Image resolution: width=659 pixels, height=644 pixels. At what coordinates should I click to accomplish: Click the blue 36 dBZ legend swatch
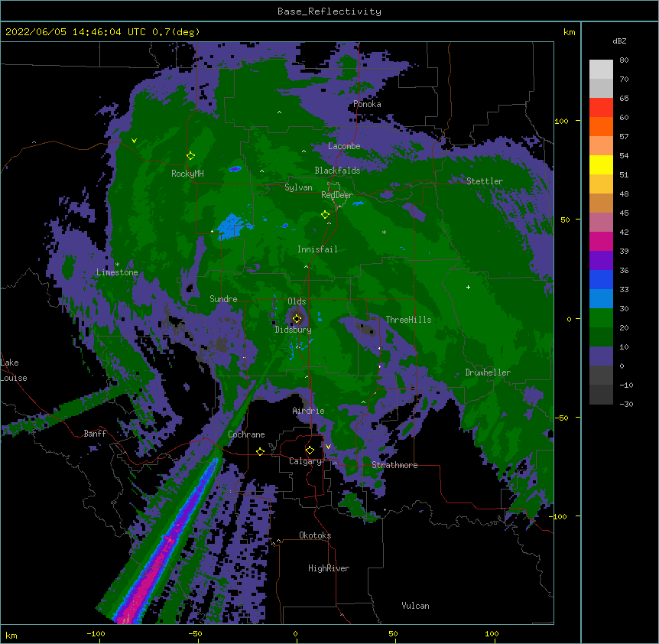click(x=601, y=279)
